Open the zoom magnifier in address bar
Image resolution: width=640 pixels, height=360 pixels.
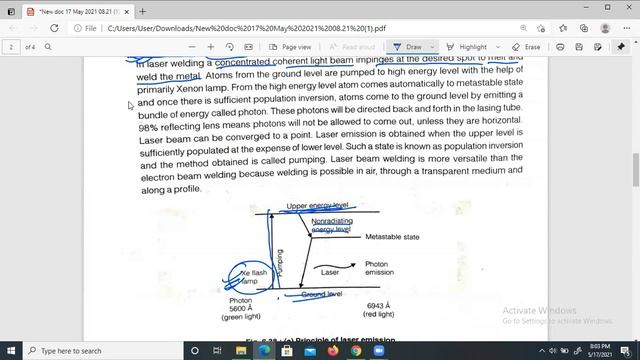[523, 28]
